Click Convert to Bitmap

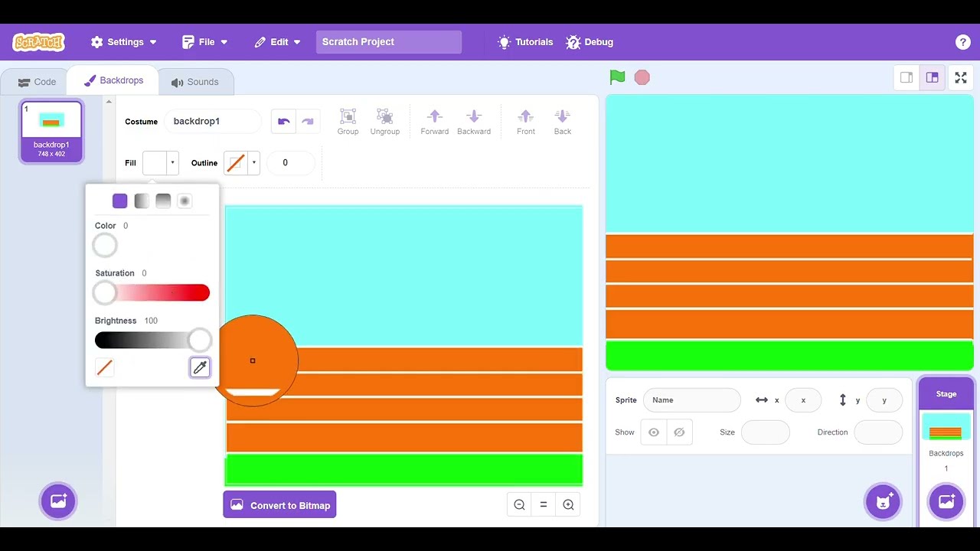[x=279, y=505]
